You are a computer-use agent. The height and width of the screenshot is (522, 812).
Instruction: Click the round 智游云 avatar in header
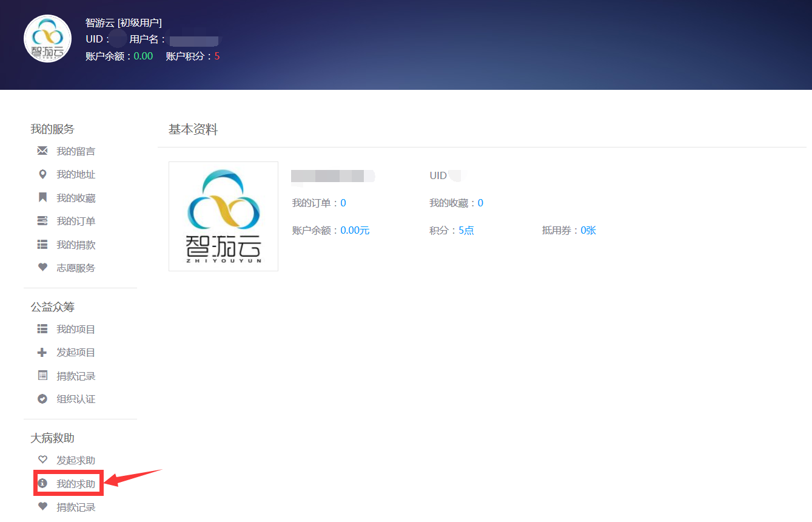click(47, 39)
